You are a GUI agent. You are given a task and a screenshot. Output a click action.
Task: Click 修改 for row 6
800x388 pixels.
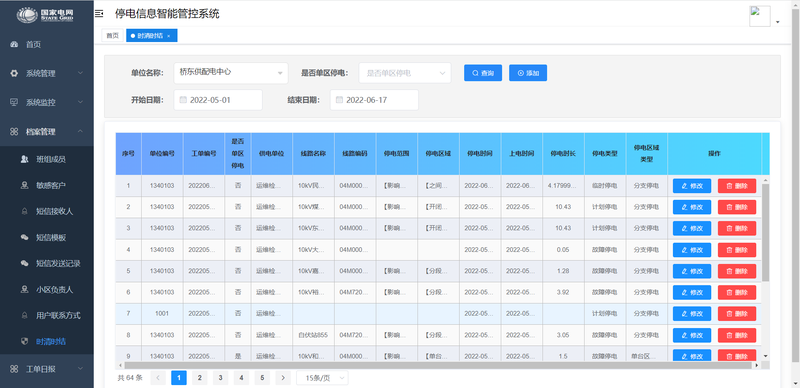coord(692,293)
